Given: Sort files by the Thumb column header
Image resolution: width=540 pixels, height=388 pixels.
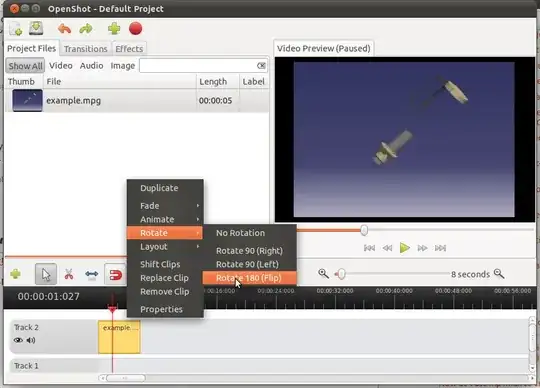Looking at the screenshot, I should click(24, 82).
